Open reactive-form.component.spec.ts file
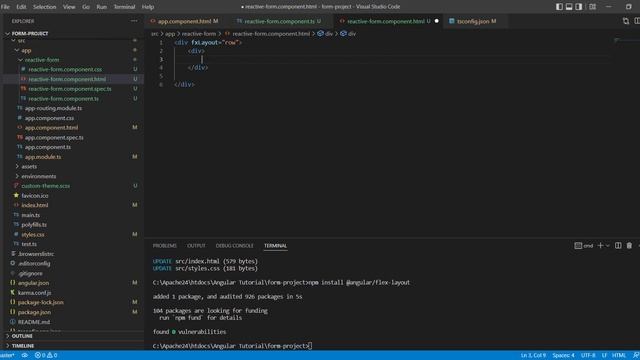640x360 pixels. point(70,89)
